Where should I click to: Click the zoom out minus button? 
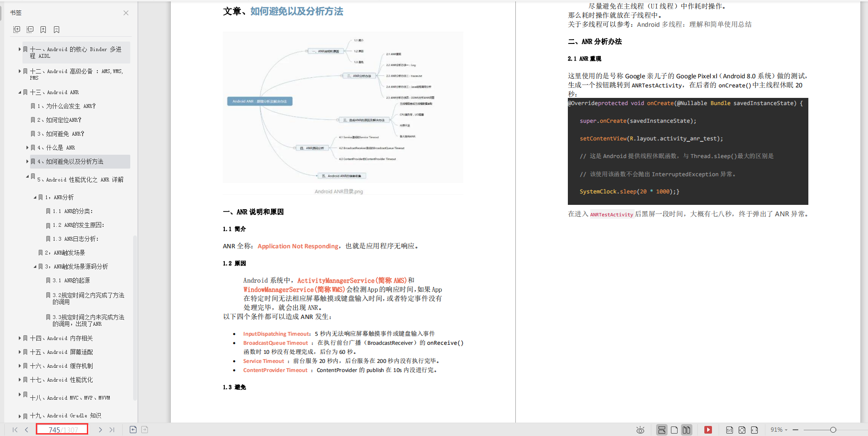click(x=795, y=430)
